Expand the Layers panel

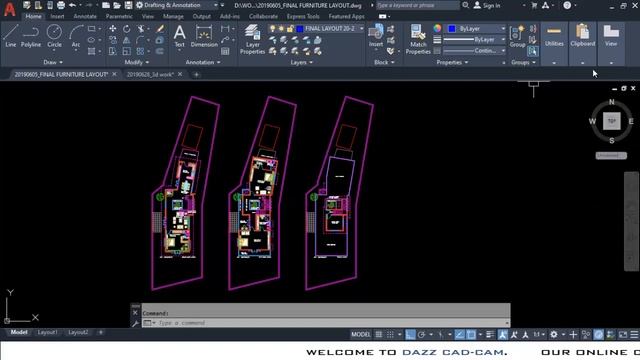point(302,62)
